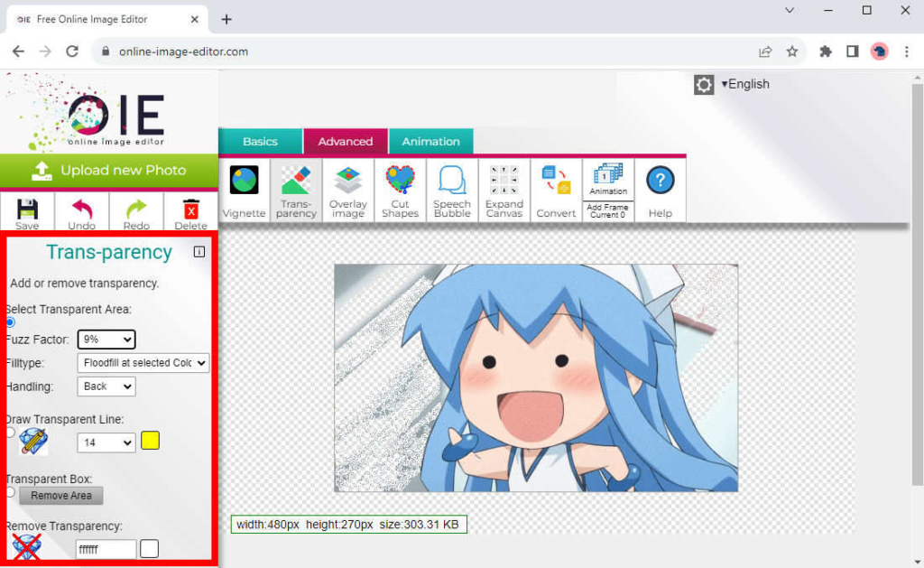Select the Cut Shapes tool

click(x=400, y=188)
